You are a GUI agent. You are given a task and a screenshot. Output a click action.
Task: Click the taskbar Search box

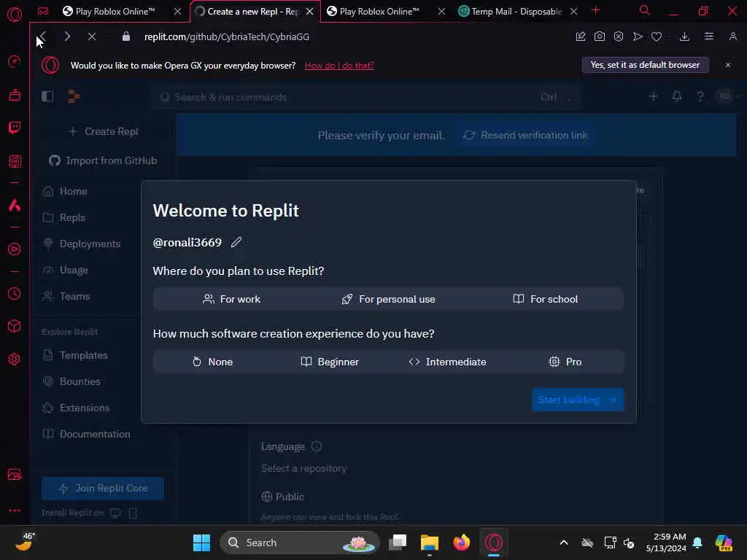coord(300,542)
